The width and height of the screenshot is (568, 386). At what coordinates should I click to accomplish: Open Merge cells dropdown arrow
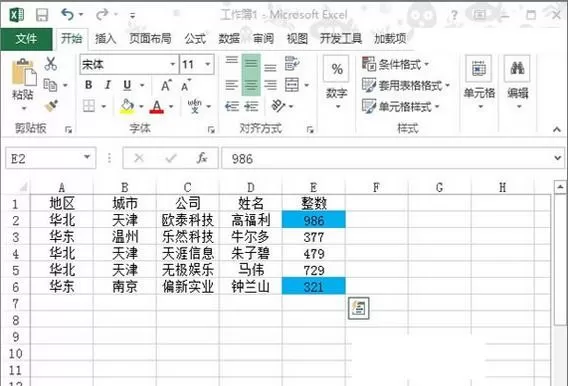click(x=306, y=85)
